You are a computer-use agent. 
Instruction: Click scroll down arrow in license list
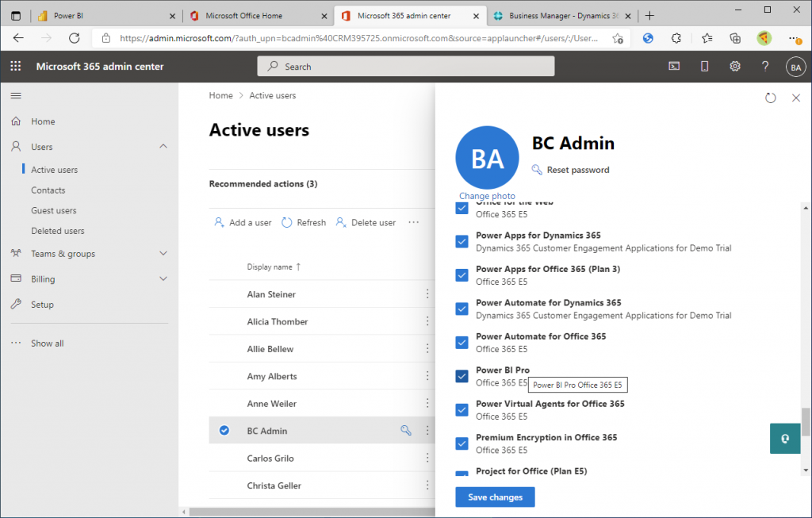[x=806, y=470]
